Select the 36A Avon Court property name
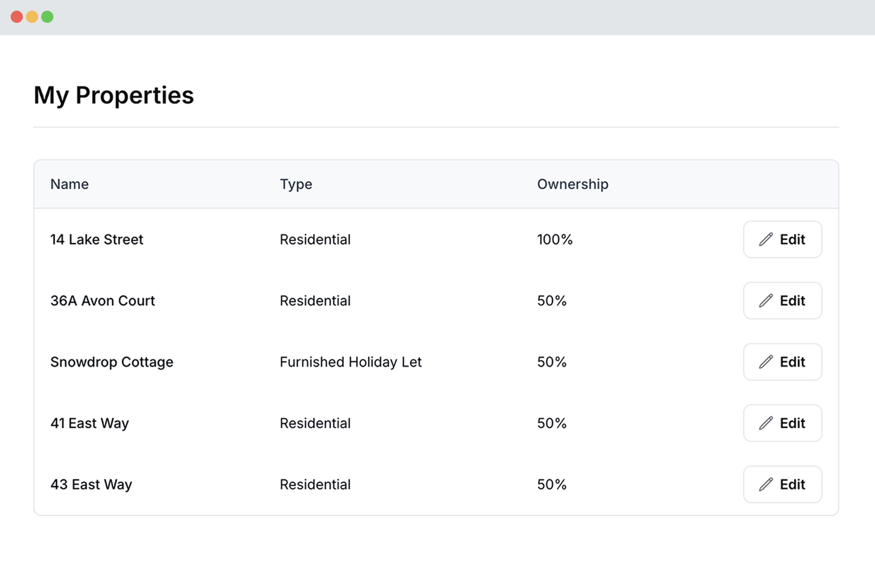Image resolution: width=875 pixels, height=588 pixels. click(103, 300)
